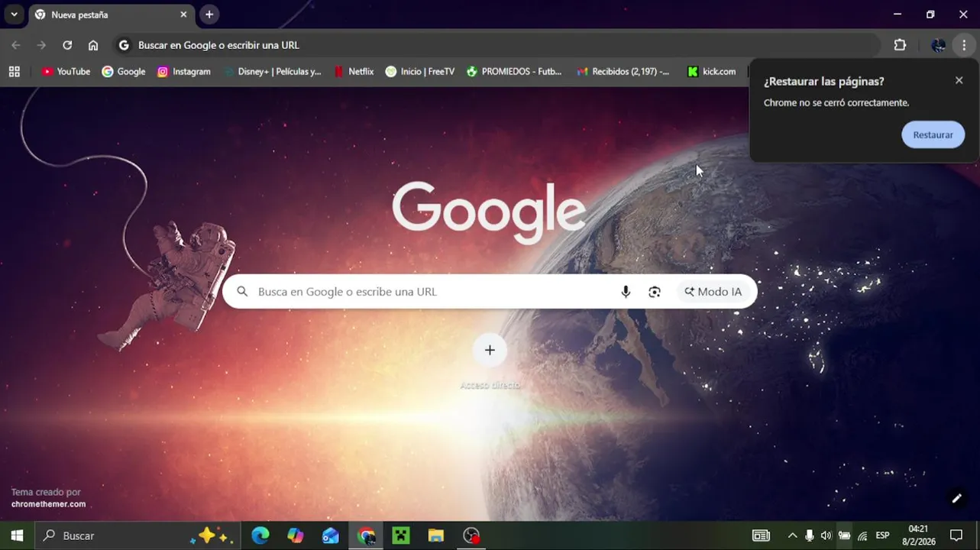Launch Microsoft Edge from taskbar
Image resolution: width=980 pixels, height=550 pixels.
pos(260,535)
